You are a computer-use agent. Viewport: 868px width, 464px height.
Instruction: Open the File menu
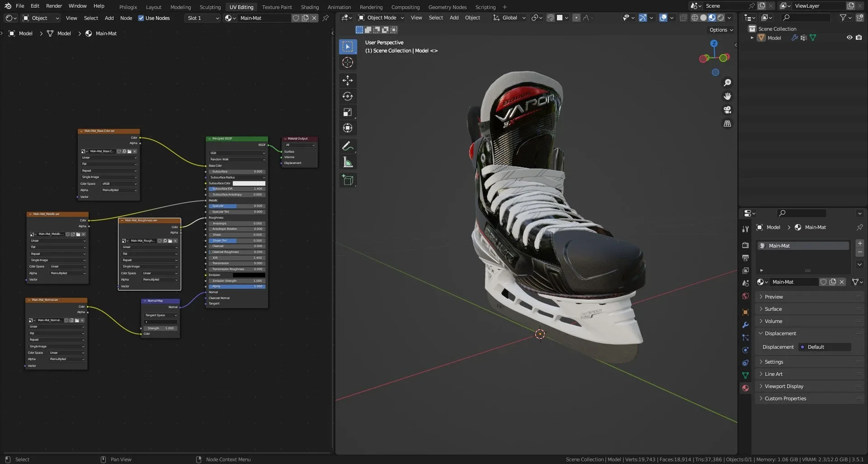pos(20,6)
